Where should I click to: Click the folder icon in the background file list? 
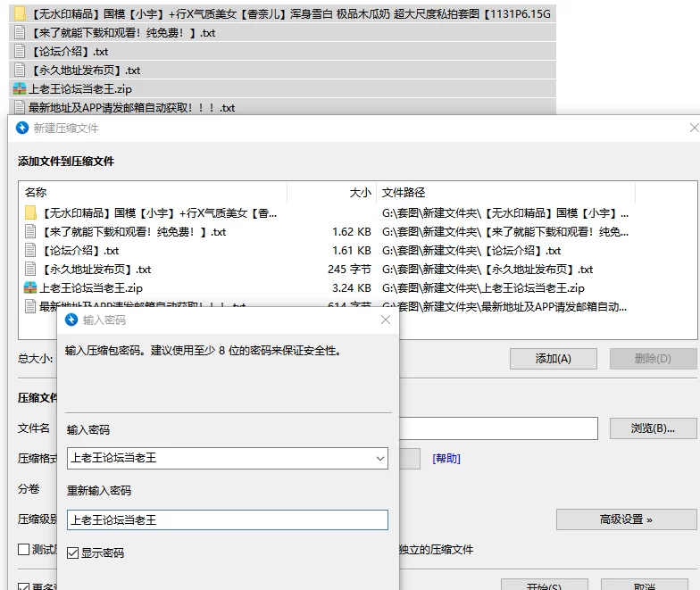20,14
